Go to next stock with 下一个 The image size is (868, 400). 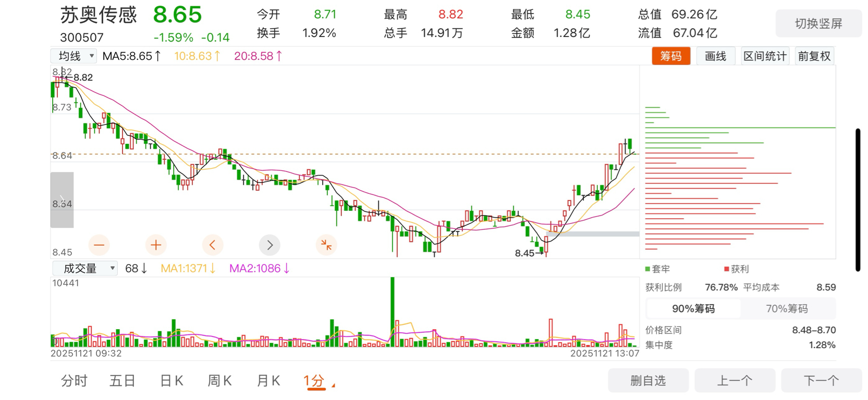coord(821,381)
